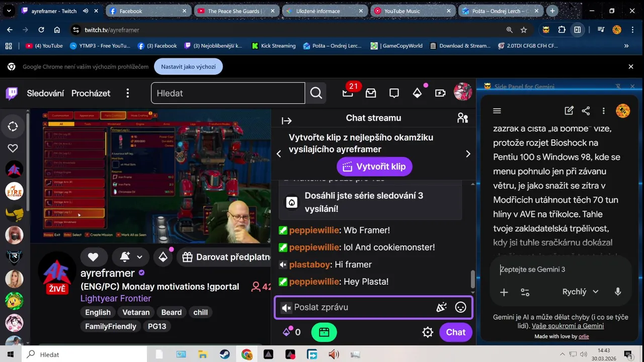Click the Kick Streaming bookmark
Screen dimensions: 644x362
tap(273, 46)
